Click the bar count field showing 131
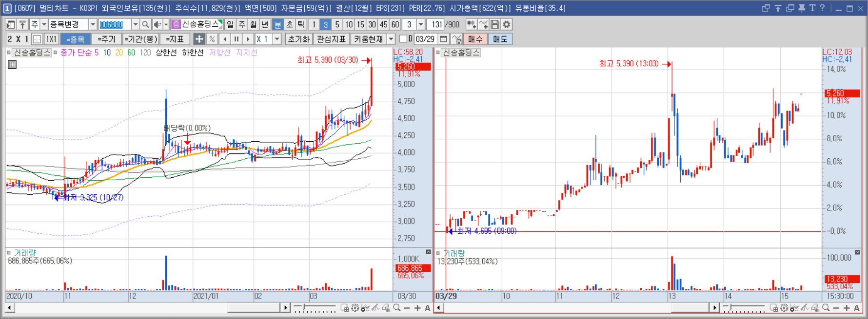This screenshot has width=868, height=319. coord(436,24)
